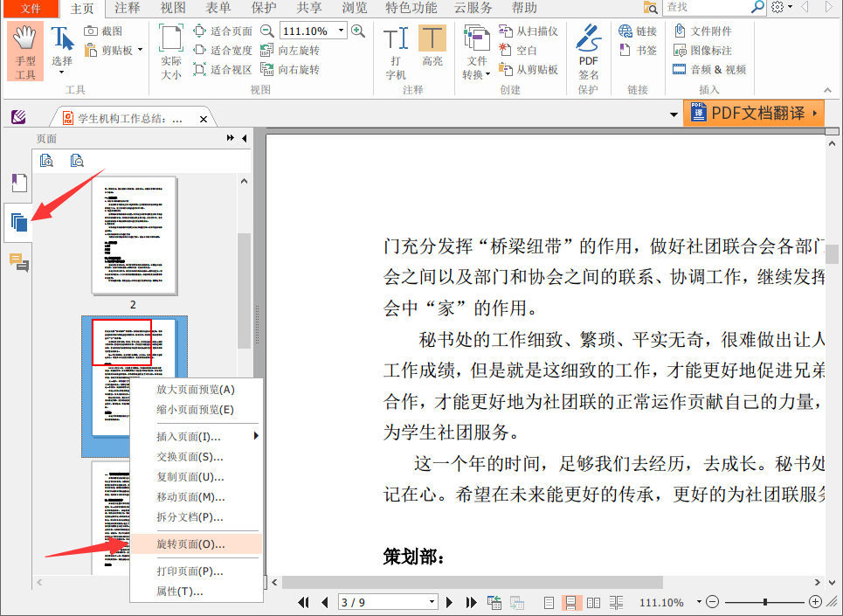Click 适合宽度 to fit page width
This screenshot has width=843, height=616.
(x=224, y=49)
